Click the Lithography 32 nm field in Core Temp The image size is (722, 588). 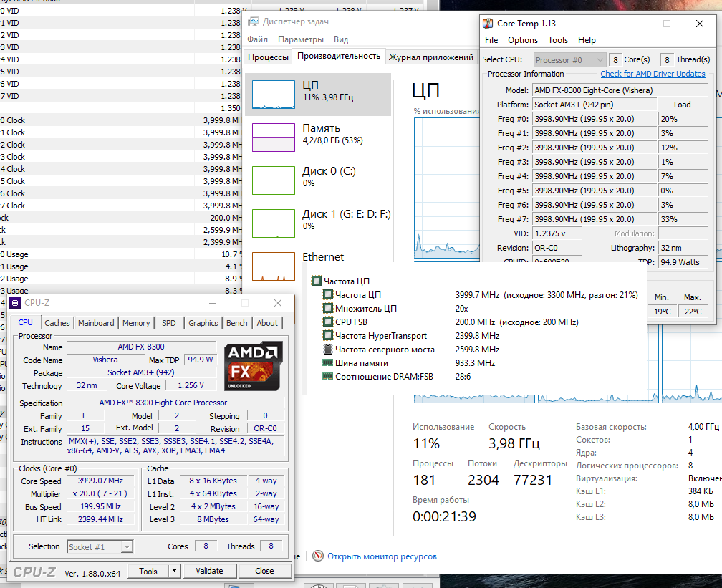683,248
